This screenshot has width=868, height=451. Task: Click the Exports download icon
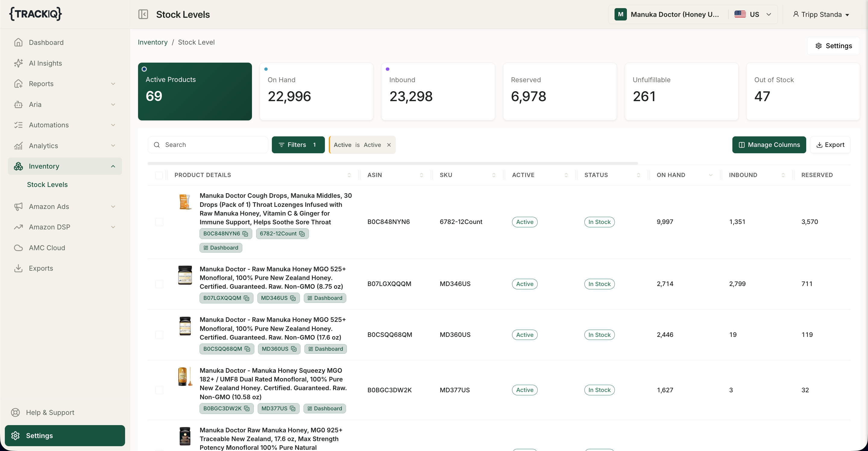[18, 268]
